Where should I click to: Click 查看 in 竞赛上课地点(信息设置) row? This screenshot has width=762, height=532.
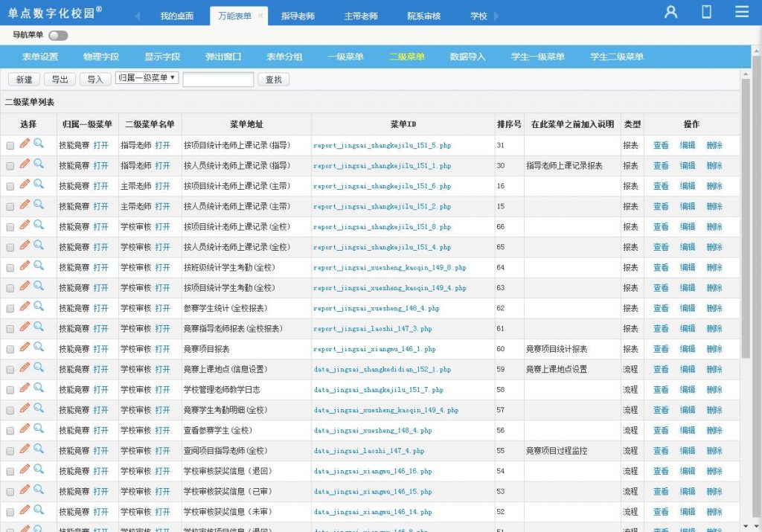pos(661,369)
